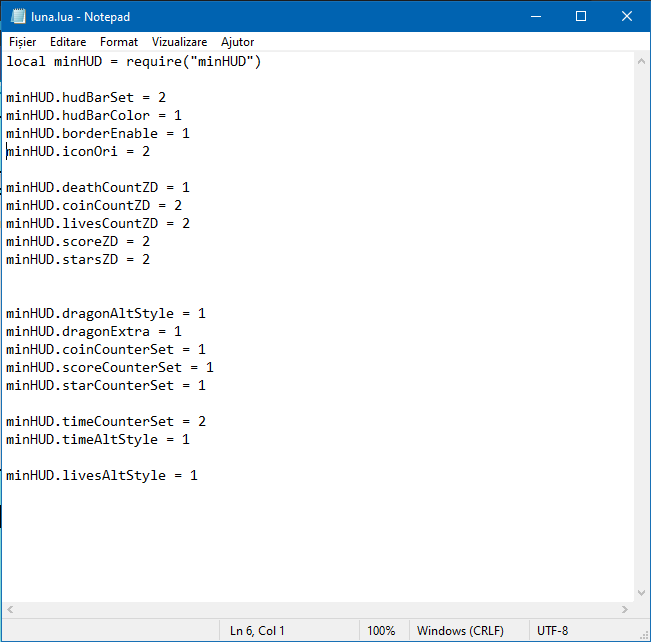The height and width of the screenshot is (642, 651).
Task: Click the Notepad app icon in title bar
Action: coord(18,16)
